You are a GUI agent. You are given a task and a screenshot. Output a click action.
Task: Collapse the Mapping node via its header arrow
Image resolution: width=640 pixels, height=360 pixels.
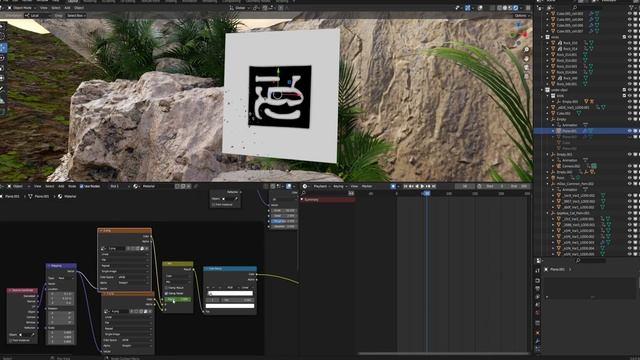pyautogui.click(x=49, y=266)
